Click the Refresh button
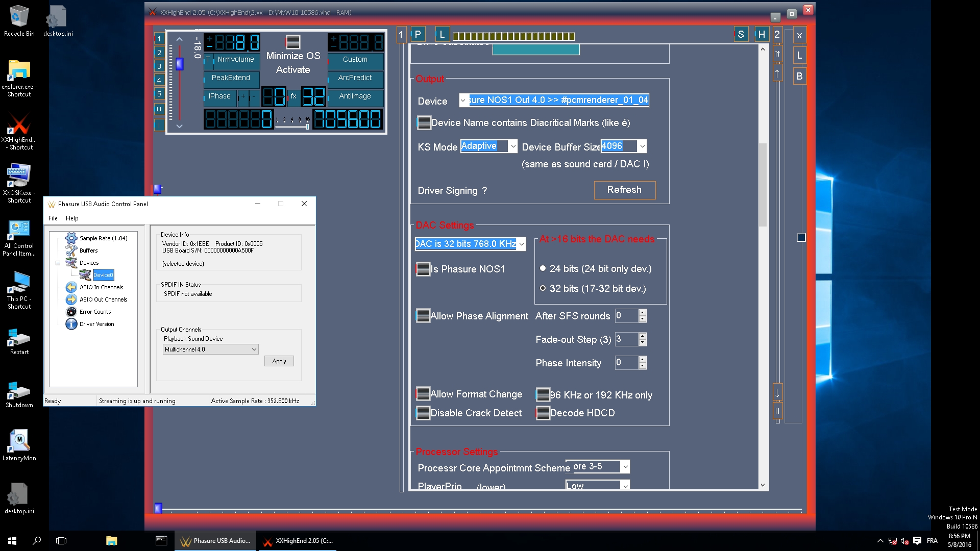The width and height of the screenshot is (980, 551). pyautogui.click(x=624, y=190)
